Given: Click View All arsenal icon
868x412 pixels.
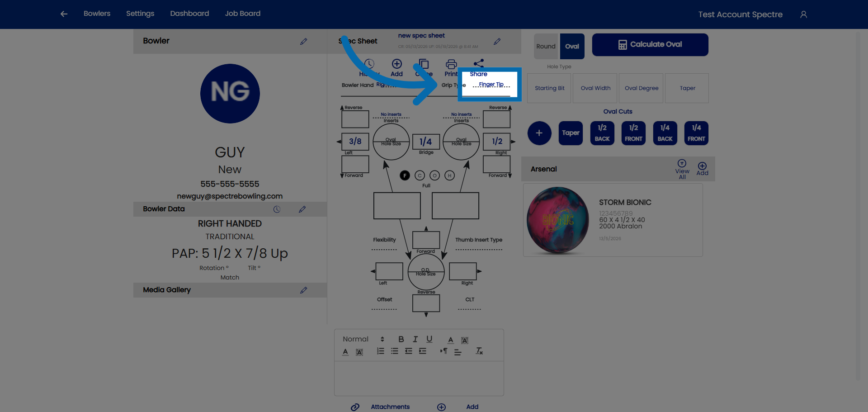Looking at the screenshot, I should point(682,163).
